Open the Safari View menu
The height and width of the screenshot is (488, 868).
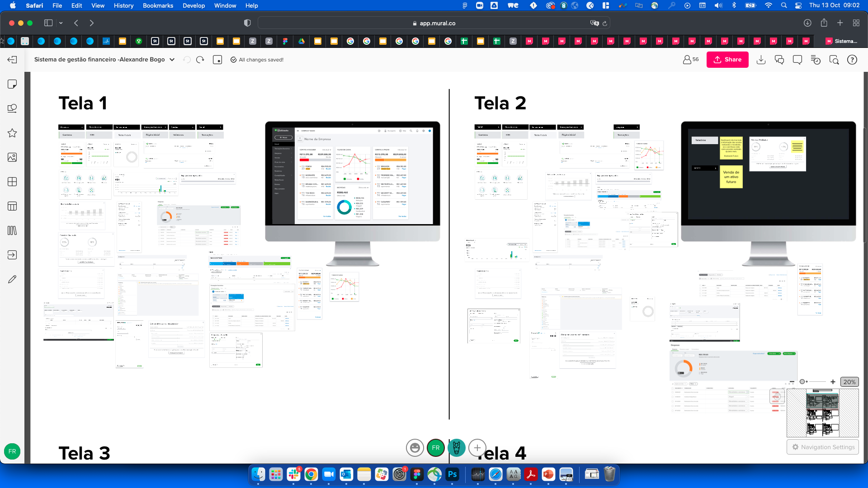[98, 5]
